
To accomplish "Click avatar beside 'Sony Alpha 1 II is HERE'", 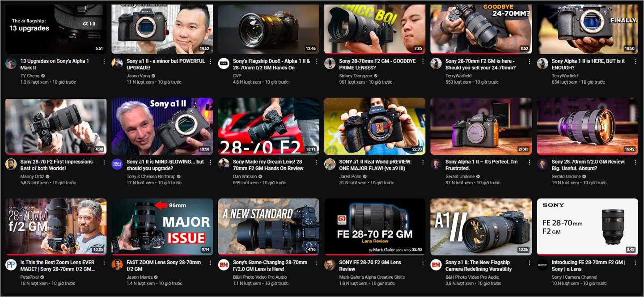I will 542,63.
